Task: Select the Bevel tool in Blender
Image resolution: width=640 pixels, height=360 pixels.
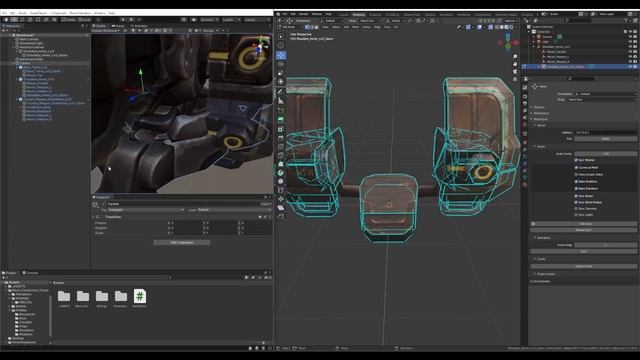Action: coord(281,138)
